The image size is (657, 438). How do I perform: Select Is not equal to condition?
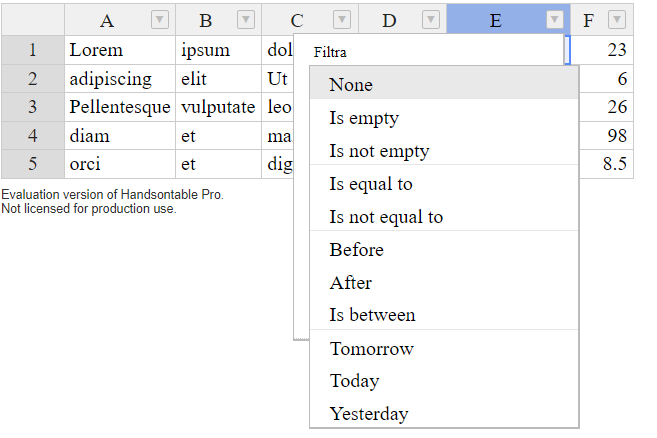[444, 217]
